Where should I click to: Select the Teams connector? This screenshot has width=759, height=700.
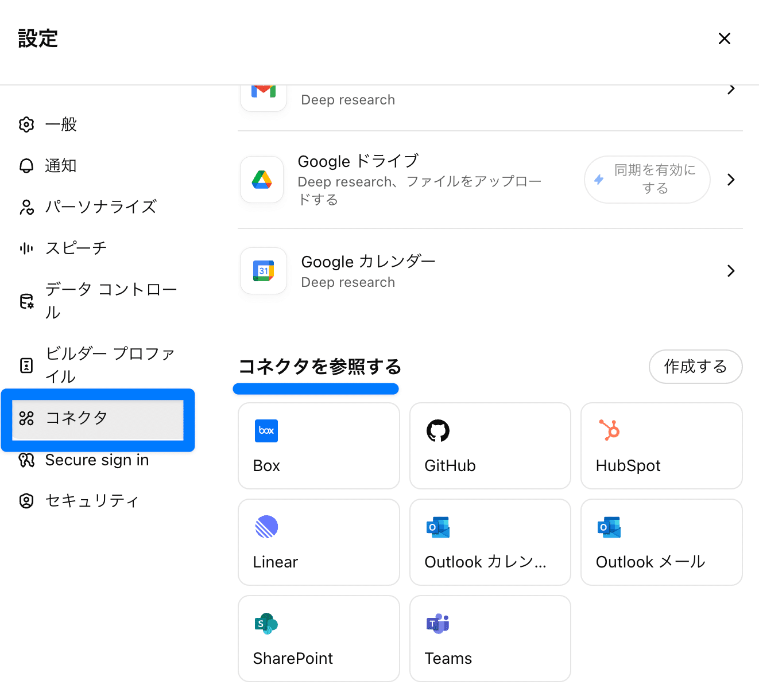(490, 639)
